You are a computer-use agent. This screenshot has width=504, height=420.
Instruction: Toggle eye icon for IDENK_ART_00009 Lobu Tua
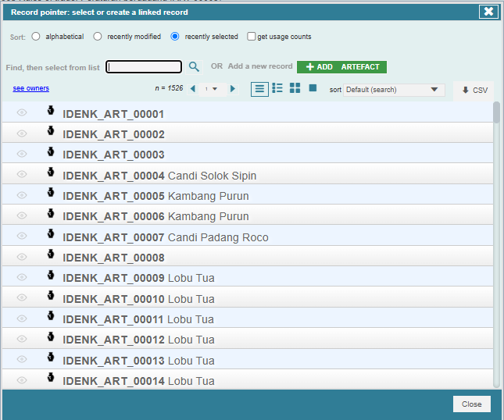coord(22,277)
